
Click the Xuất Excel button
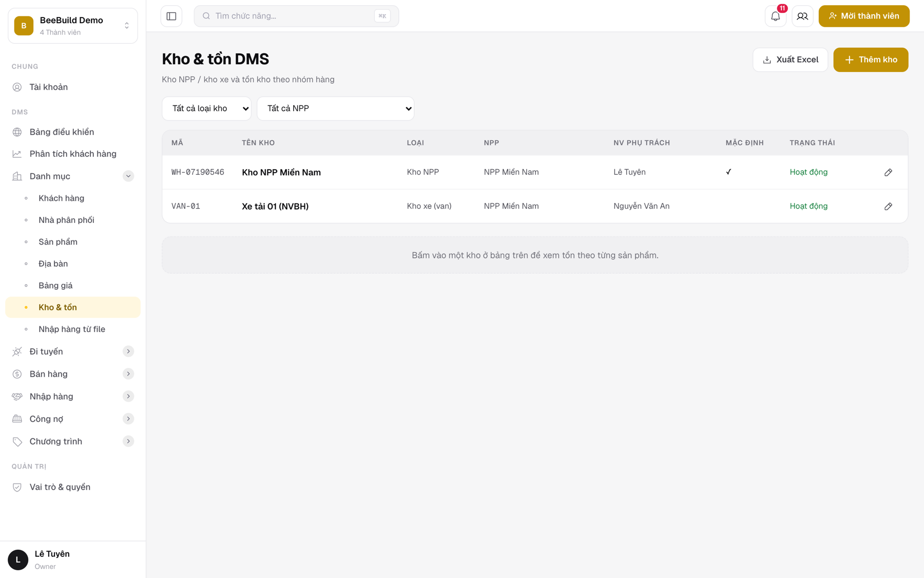click(x=790, y=60)
